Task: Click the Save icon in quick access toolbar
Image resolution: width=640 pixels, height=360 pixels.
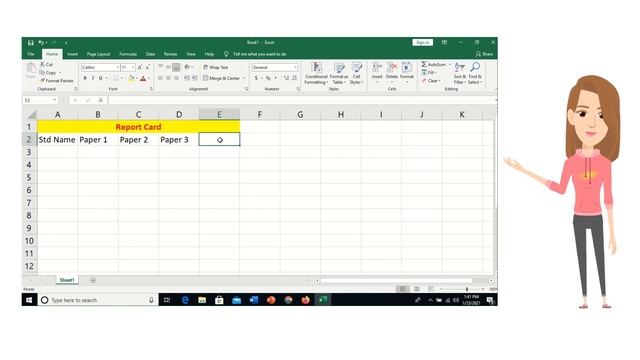Action: click(x=31, y=42)
